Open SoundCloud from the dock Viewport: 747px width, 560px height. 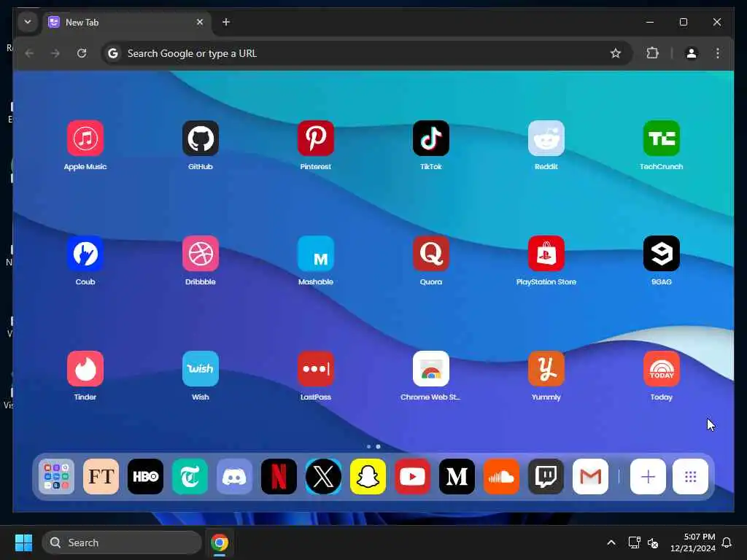click(501, 477)
